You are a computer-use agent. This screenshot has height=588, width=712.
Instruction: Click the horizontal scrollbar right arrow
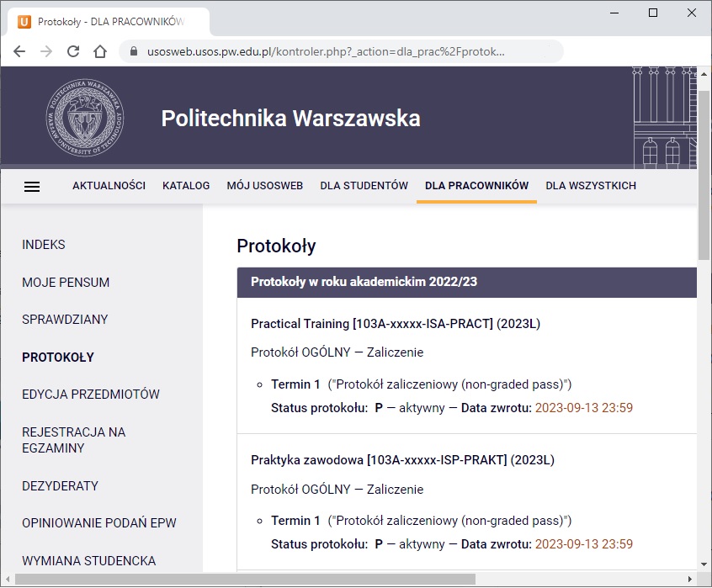(690, 580)
